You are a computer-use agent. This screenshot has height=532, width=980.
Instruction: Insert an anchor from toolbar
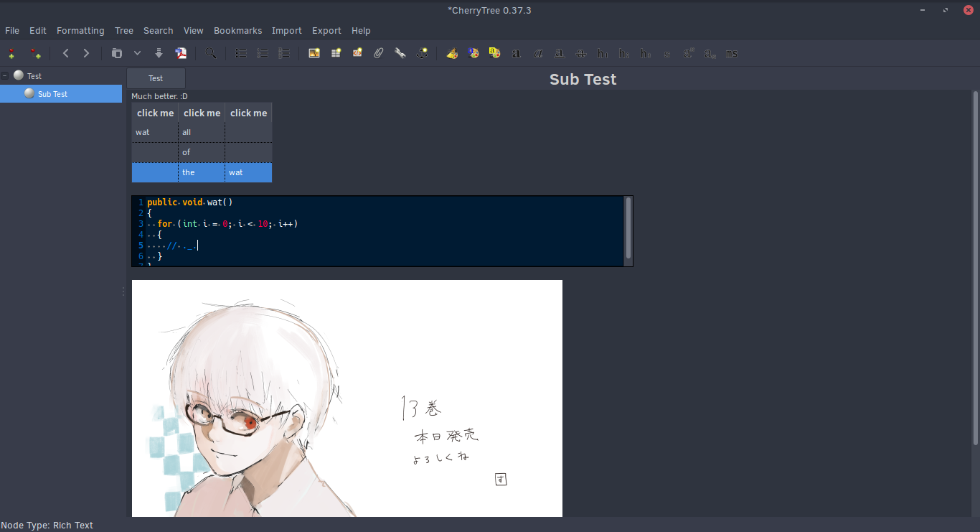pos(423,53)
